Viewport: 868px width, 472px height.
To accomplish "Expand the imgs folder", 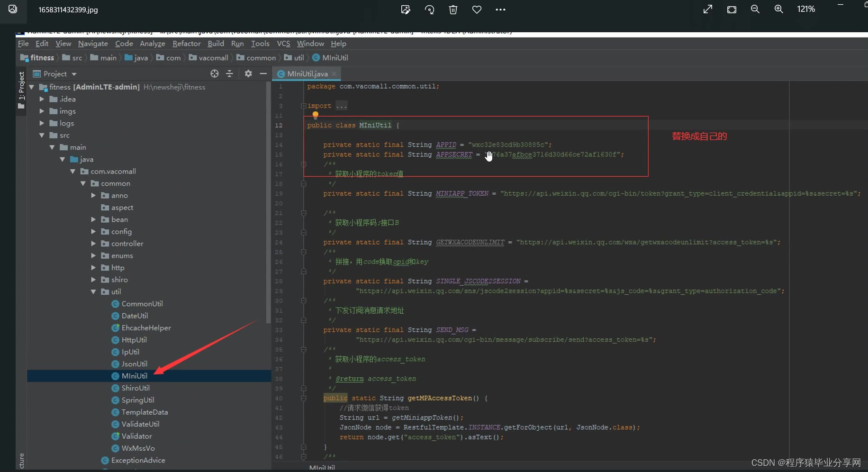I will 42,111.
